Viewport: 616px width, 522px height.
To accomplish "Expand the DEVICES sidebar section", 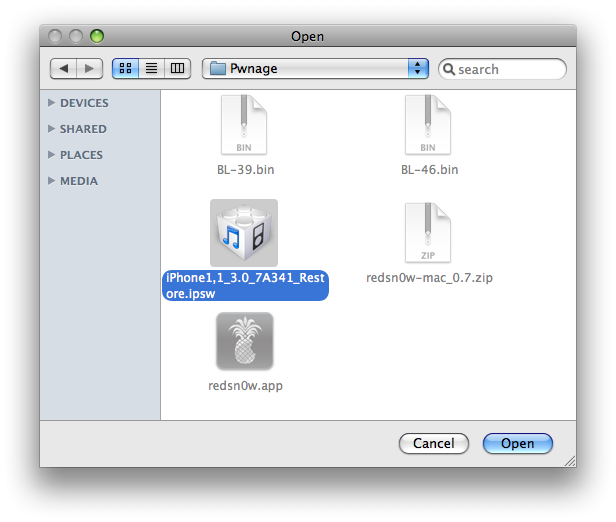I will [51, 103].
